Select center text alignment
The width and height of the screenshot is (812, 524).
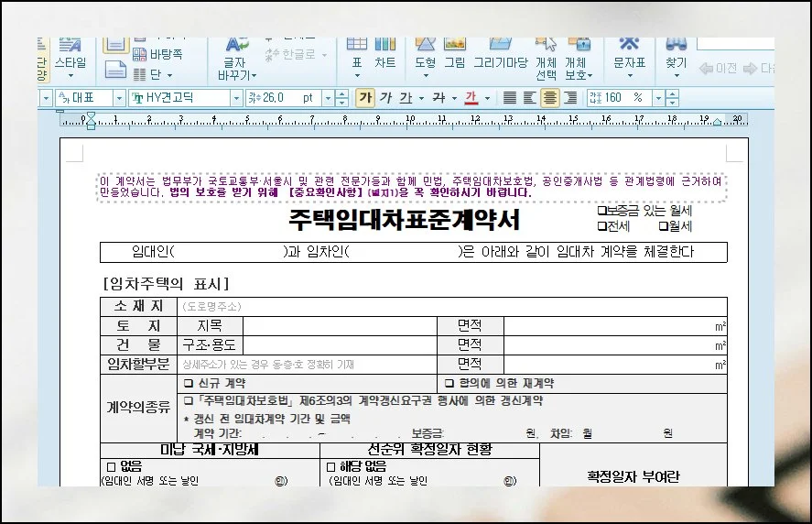pyautogui.click(x=550, y=98)
